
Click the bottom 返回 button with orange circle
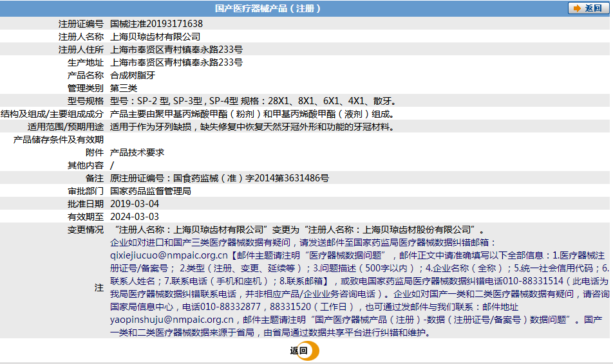pyautogui.click(x=305, y=350)
